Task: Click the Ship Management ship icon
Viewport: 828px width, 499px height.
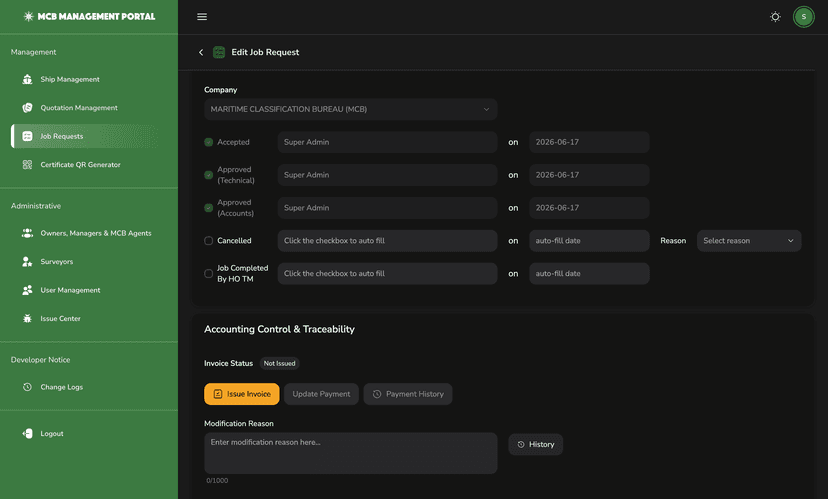Action: coord(27,79)
